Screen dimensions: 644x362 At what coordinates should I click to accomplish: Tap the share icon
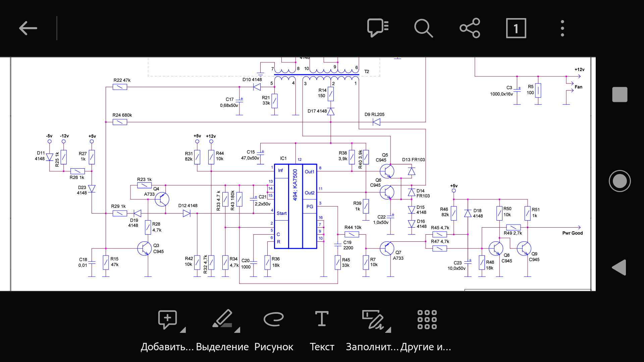point(470,28)
